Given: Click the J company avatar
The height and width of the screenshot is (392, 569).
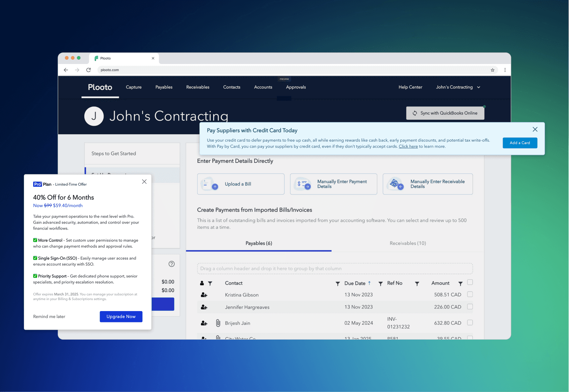Looking at the screenshot, I should point(94,116).
